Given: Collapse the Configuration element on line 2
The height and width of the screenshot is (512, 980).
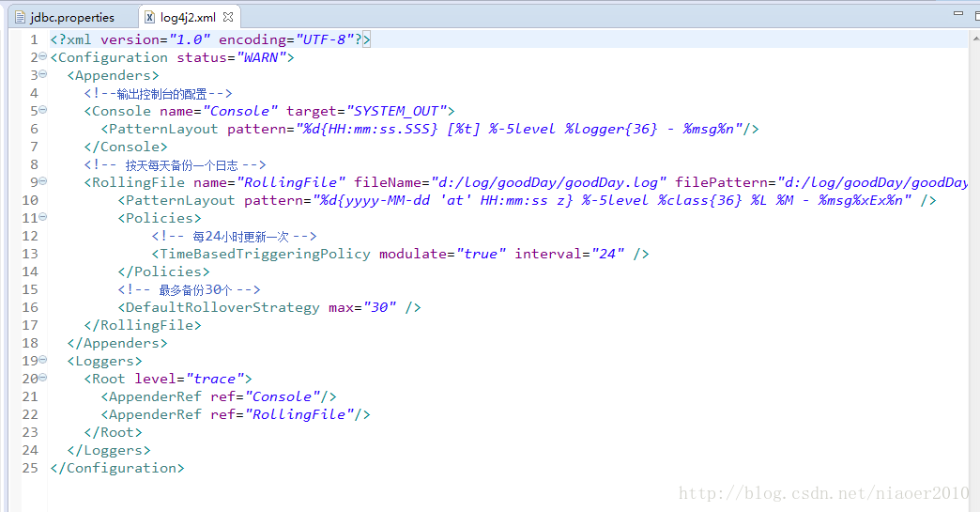Looking at the screenshot, I should (x=42, y=56).
